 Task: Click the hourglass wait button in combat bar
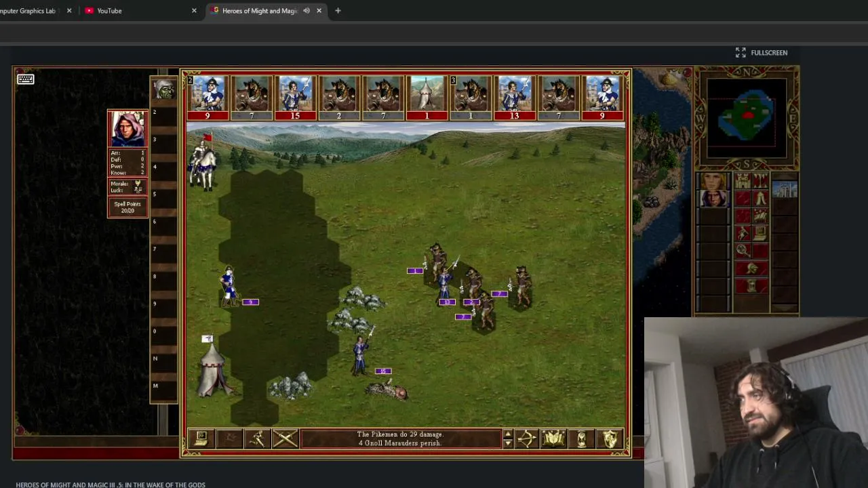[x=582, y=439]
